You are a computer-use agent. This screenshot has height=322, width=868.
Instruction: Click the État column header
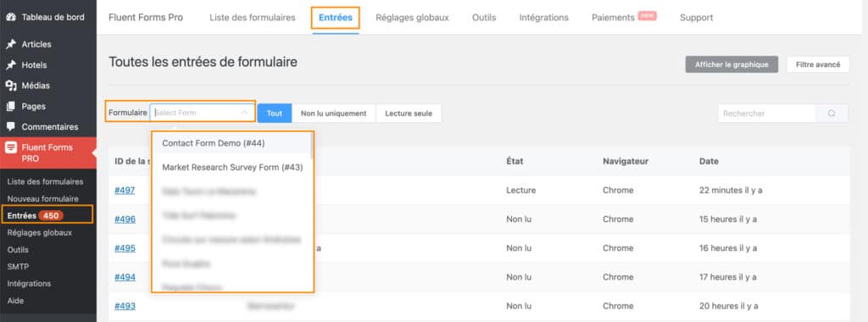pos(515,162)
